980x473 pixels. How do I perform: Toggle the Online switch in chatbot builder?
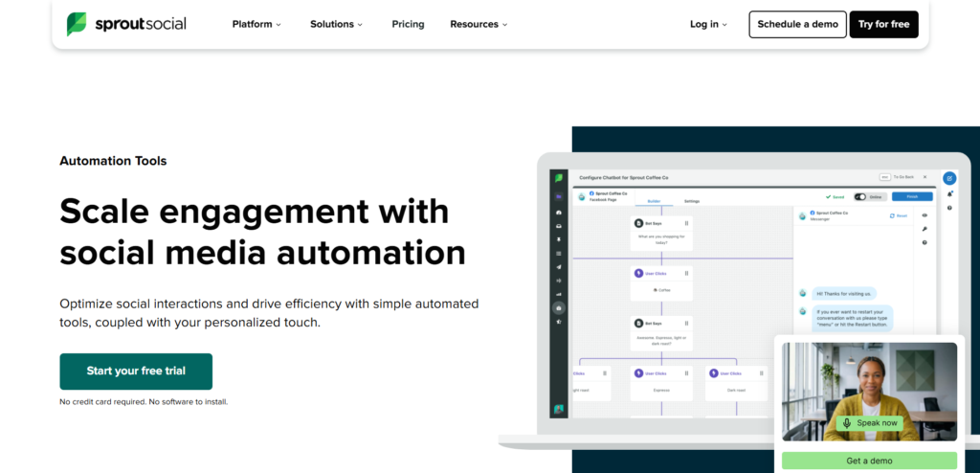pos(860,196)
